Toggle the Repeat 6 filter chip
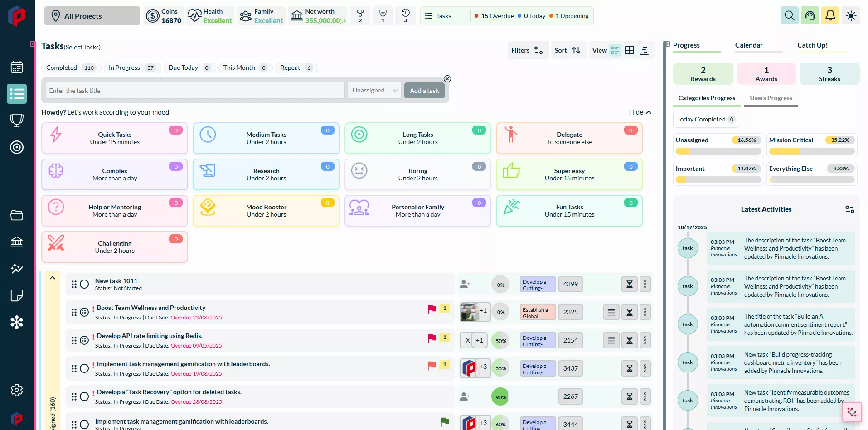 point(297,68)
